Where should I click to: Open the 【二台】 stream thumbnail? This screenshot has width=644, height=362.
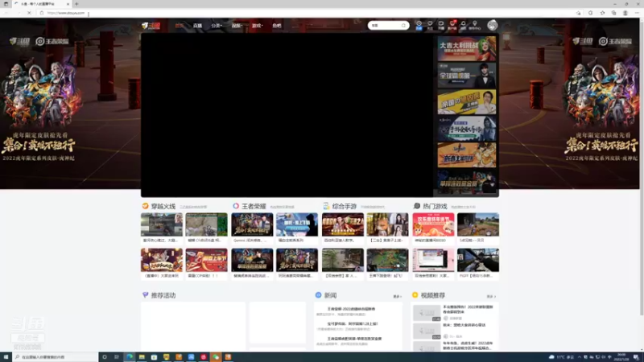tap(387, 224)
